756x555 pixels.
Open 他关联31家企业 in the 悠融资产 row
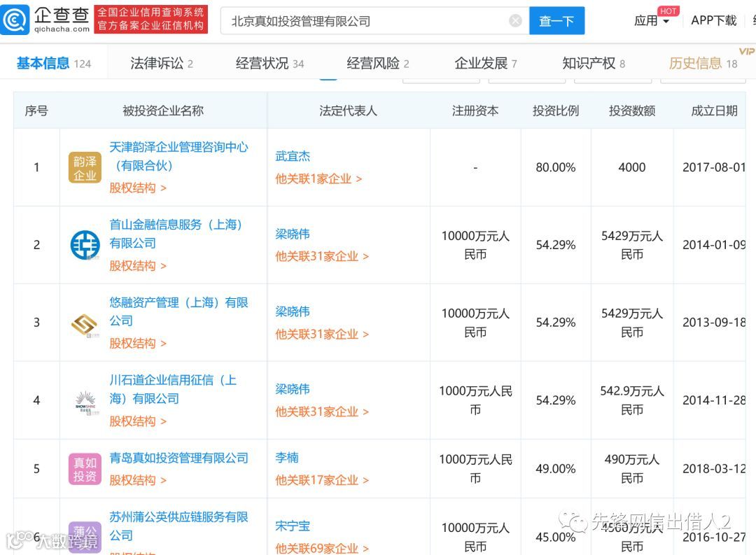click(322, 334)
